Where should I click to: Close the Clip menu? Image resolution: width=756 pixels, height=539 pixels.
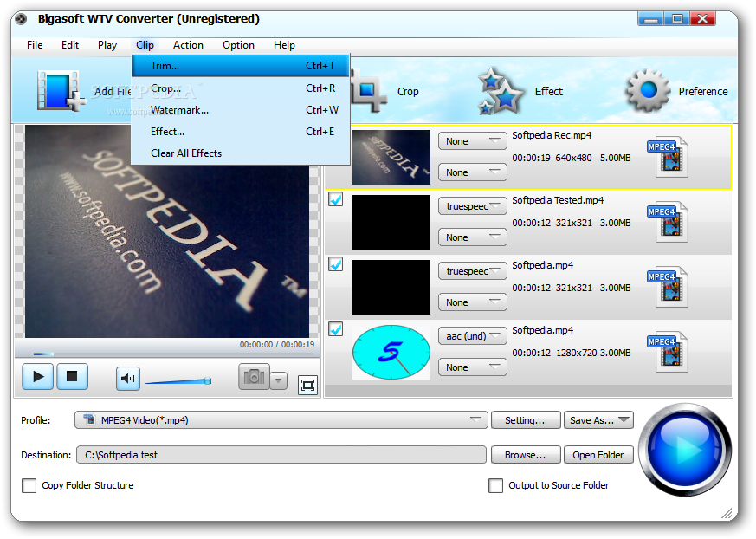145,45
